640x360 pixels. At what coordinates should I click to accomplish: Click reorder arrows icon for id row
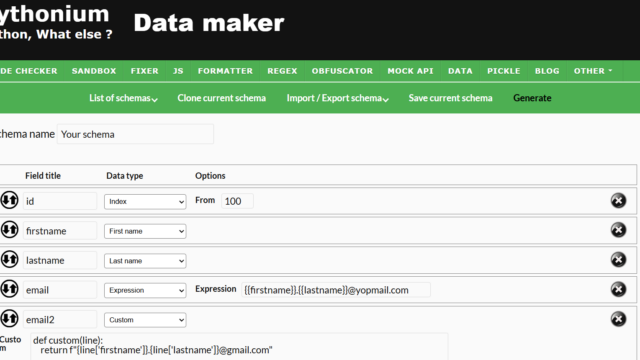pos(9,200)
